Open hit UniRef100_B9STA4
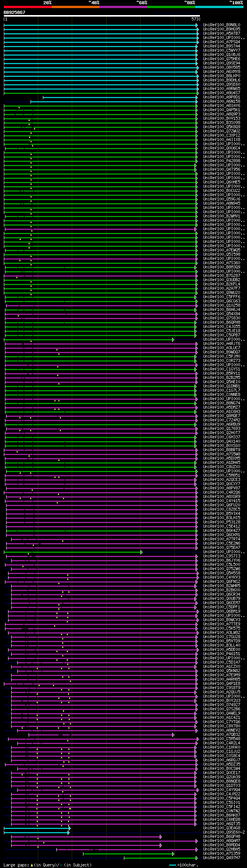This screenshot has height=868, width=247. (222, 46)
